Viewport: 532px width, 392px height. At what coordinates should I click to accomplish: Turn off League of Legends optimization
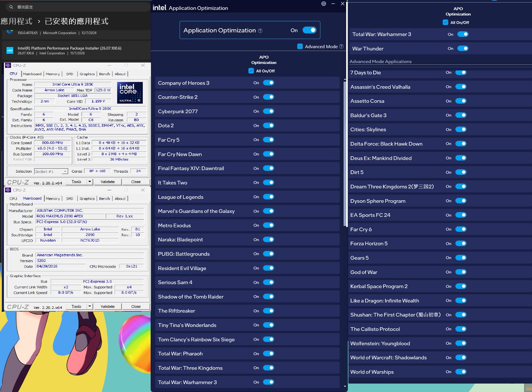pos(269,197)
